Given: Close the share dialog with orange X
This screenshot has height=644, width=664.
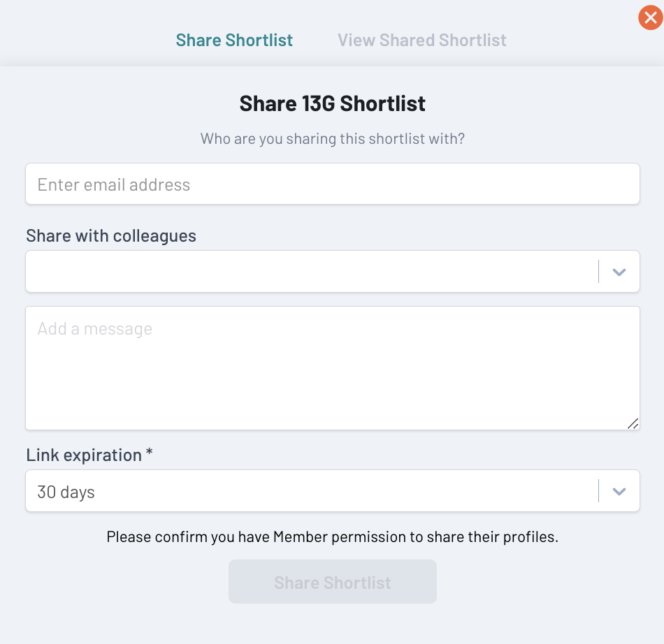Looking at the screenshot, I should tap(650, 17).
